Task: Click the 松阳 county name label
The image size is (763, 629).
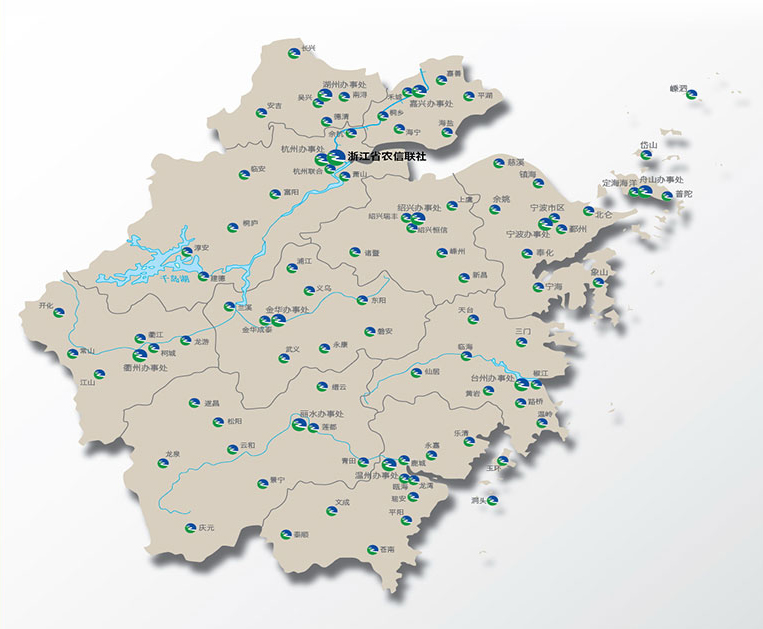Action: coord(235,421)
